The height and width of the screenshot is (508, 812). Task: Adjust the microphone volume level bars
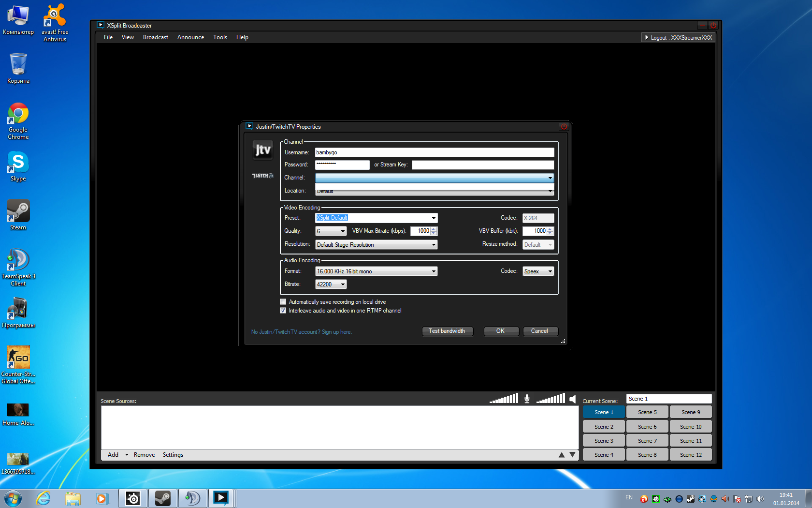(504, 398)
